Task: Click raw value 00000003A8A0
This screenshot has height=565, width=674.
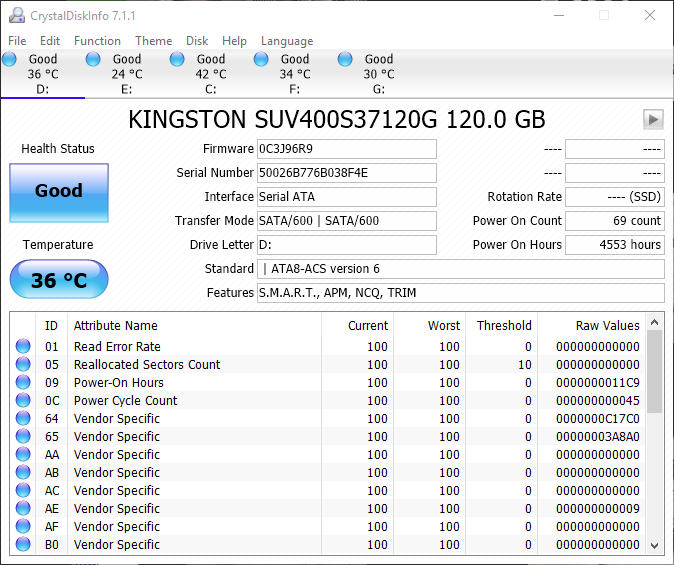Action: (x=597, y=436)
